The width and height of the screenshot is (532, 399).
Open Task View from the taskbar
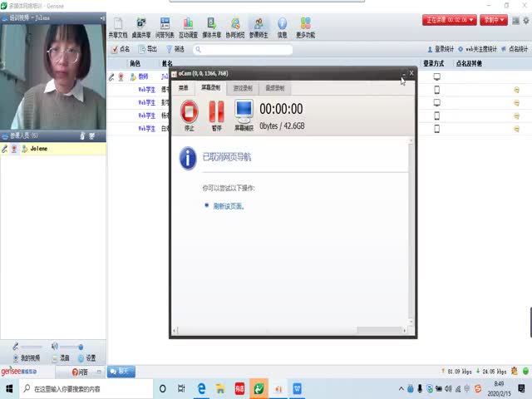(181, 389)
